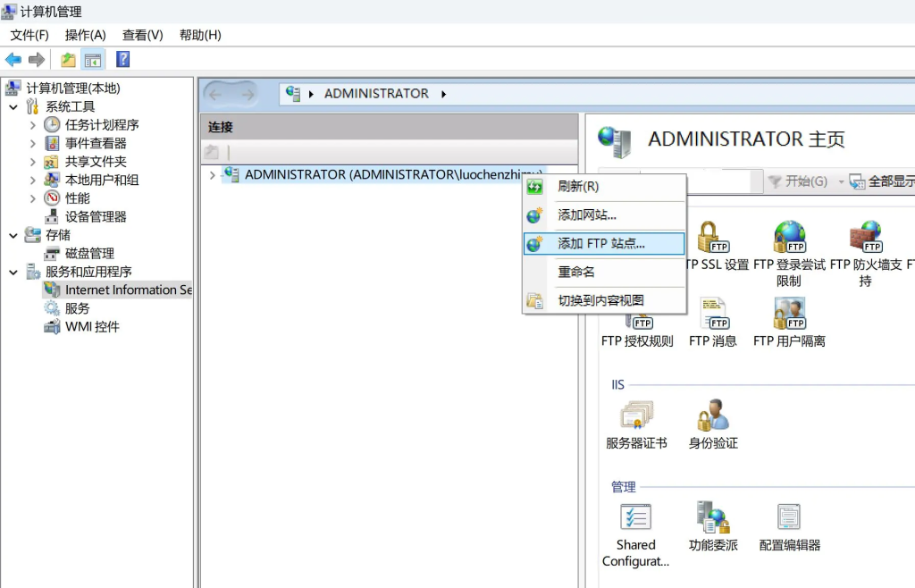
Task: Click the IIS navigation back arrow
Action: coord(215,94)
